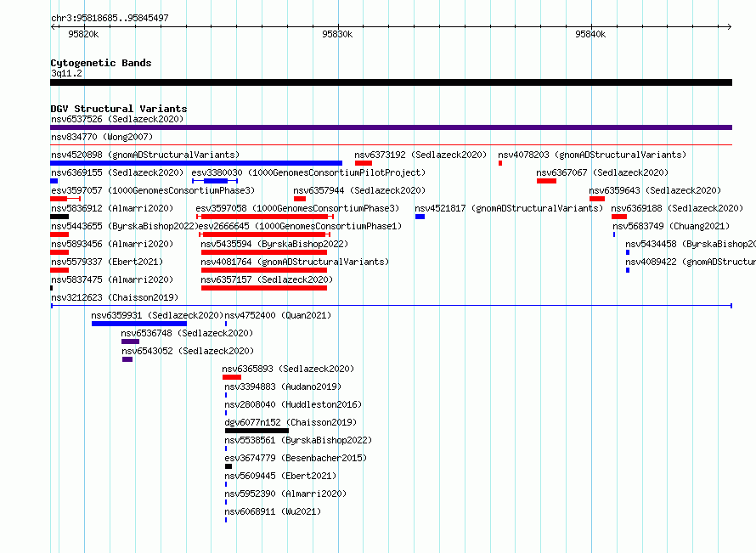This screenshot has width=756, height=553.
Task: Click the 95820k ruler tick label
Action: pyautogui.click(x=83, y=34)
